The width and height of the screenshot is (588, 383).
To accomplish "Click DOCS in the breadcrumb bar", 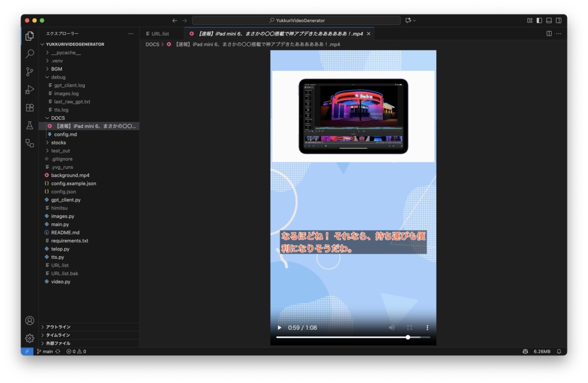I will coord(152,44).
